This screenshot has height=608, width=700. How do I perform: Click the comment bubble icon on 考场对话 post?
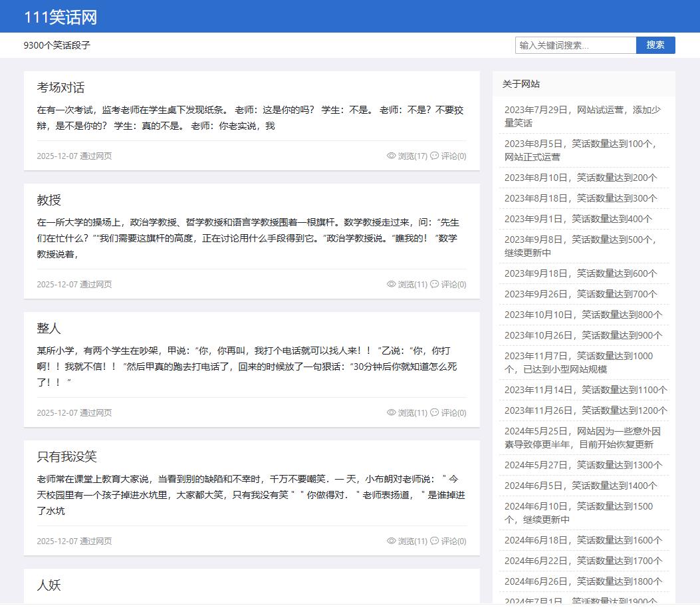point(435,156)
